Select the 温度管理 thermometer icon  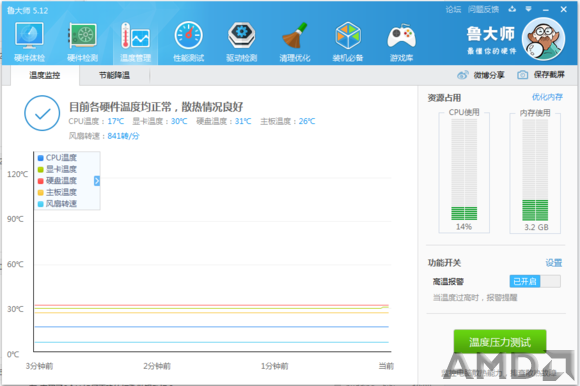pyautogui.click(x=135, y=42)
